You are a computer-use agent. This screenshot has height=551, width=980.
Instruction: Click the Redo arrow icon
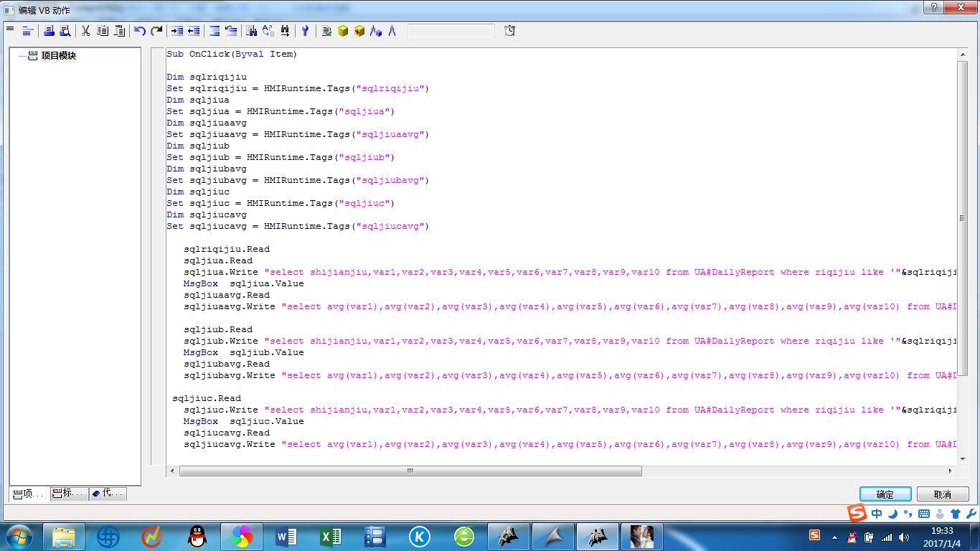[x=156, y=31]
